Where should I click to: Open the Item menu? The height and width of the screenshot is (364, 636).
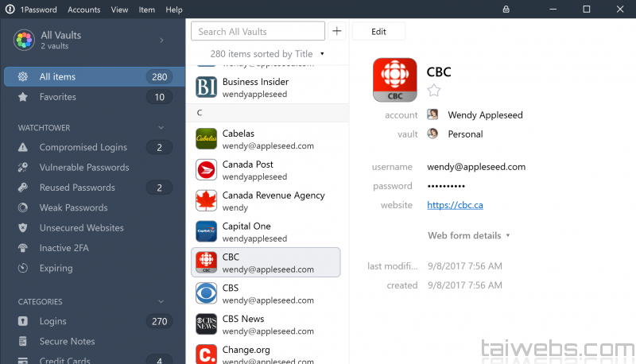click(x=146, y=10)
